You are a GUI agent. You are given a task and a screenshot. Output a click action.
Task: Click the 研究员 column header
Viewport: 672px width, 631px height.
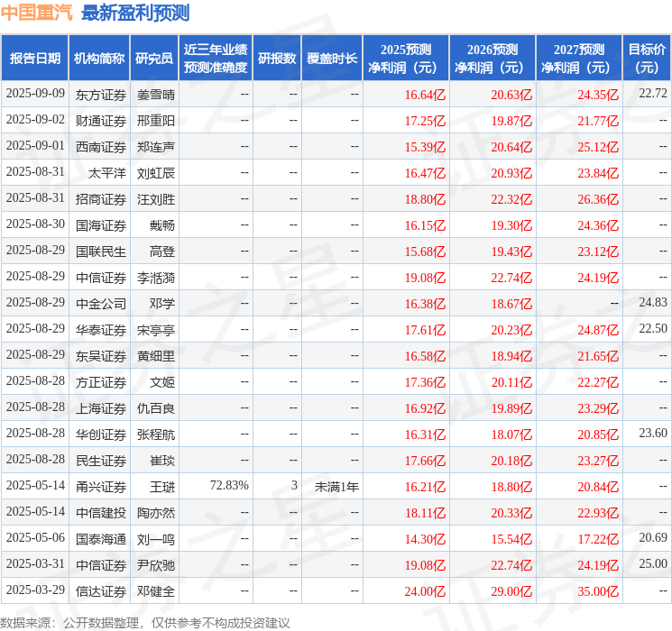pos(154,59)
